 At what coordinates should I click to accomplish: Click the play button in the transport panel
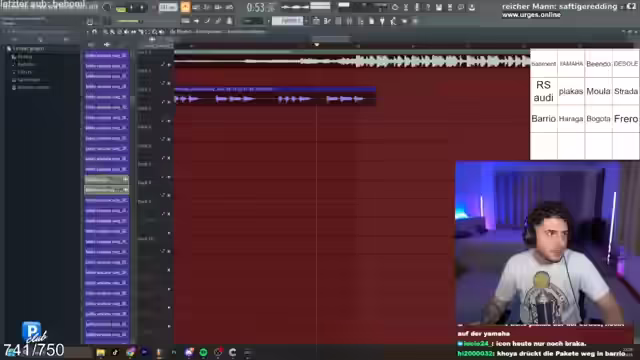coord(132,7)
